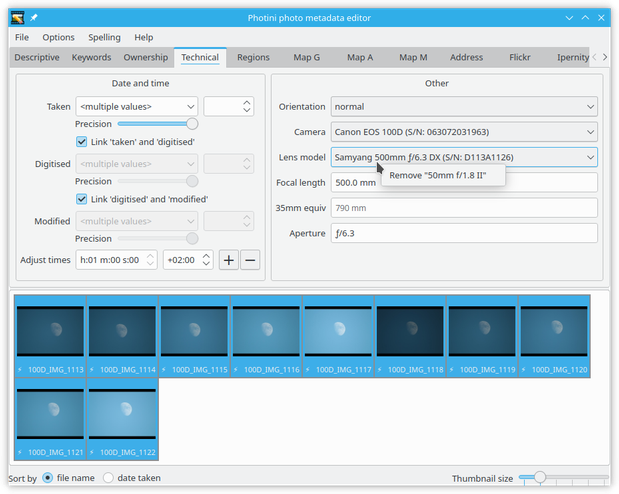This screenshot has width=619, height=494.
Task: Select thumbnail 100D_IMG_1120
Action: pyautogui.click(x=554, y=336)
